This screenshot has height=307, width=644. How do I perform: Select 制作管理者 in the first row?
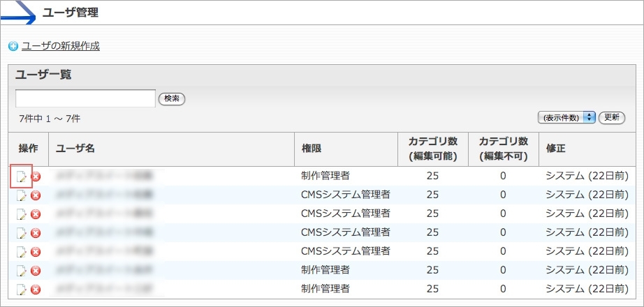click(x=325, y=176)
